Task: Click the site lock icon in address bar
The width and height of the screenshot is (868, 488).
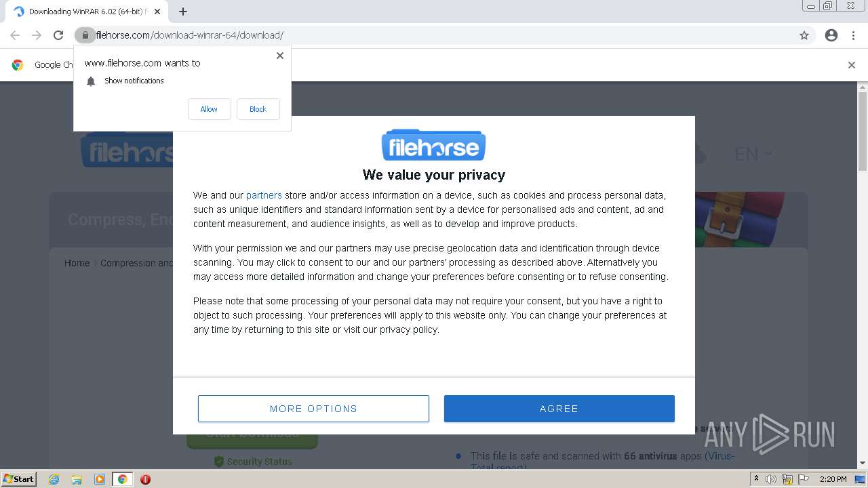Action: tap(85, 35)
